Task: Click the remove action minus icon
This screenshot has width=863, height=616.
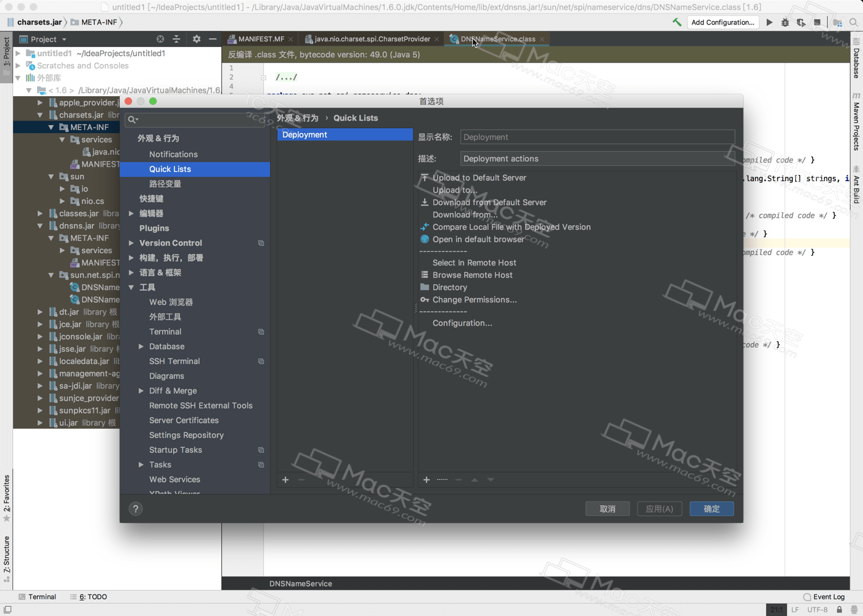Action: (x=458, y=480)
